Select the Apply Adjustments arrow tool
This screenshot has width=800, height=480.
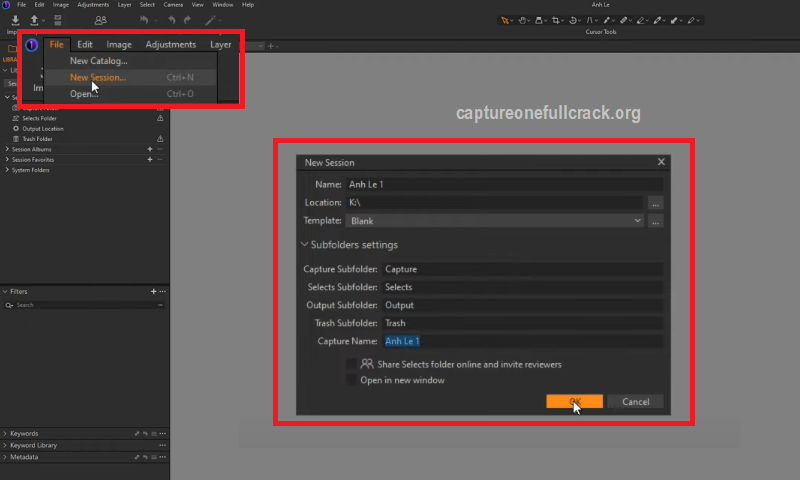(674, 20)
